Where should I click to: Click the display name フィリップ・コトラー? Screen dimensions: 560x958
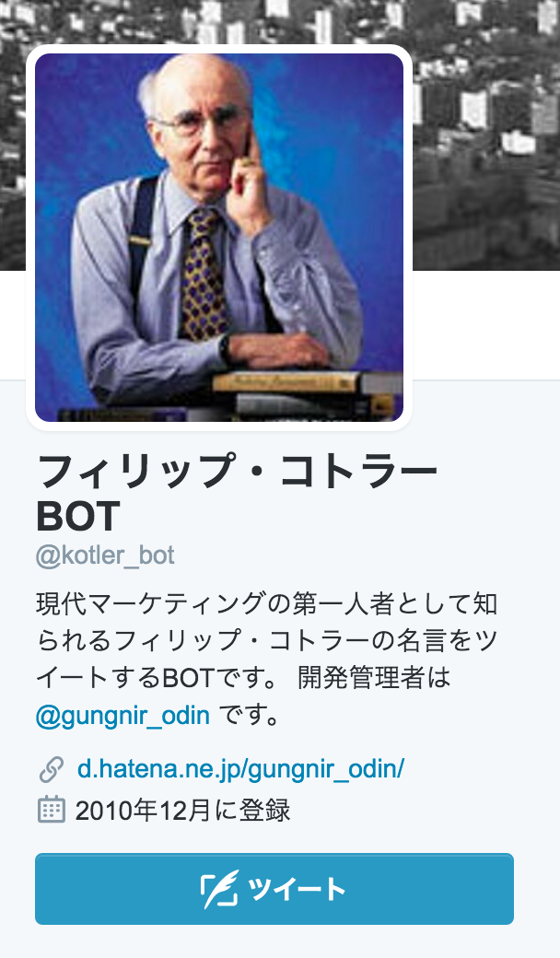[237, 472]
